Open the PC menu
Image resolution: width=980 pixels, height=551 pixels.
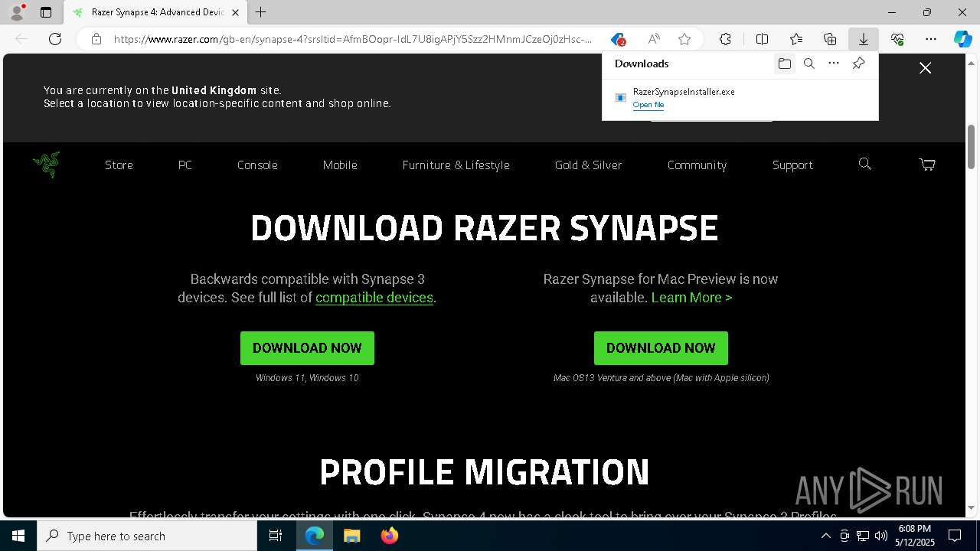click(x=185, y=165)
